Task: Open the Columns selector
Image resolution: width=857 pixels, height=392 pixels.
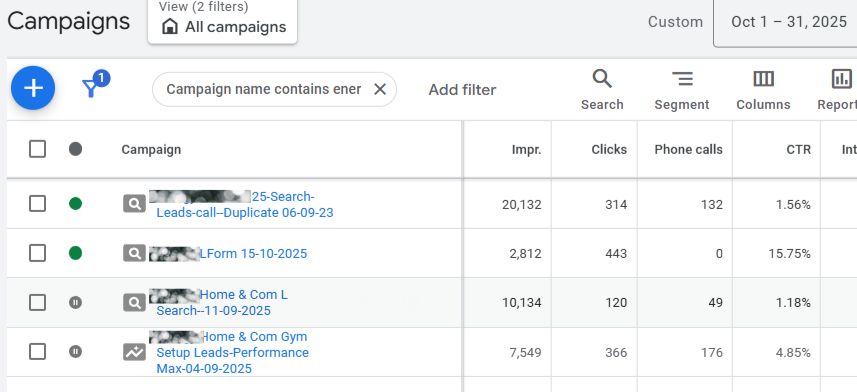Action: coord(763,90)
